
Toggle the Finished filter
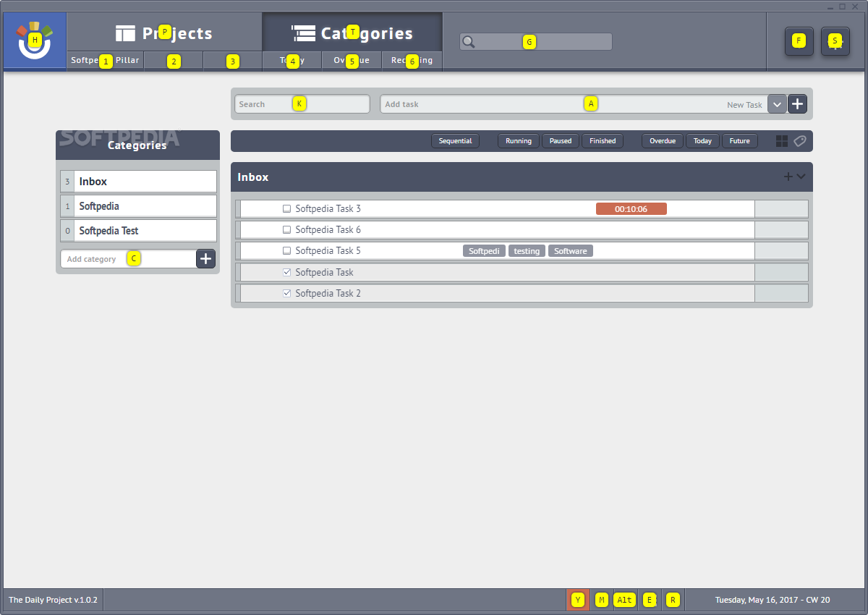tap(603, 141)
